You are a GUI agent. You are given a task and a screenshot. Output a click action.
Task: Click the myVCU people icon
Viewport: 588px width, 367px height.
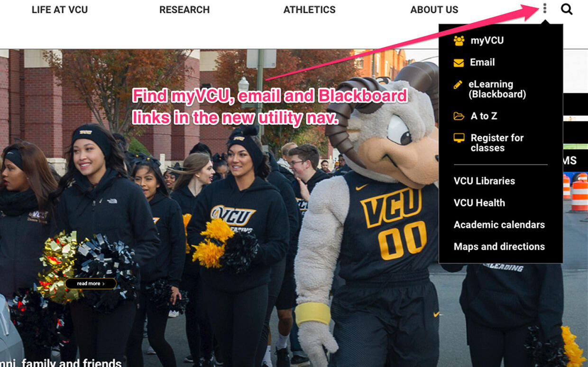(x=459, y=41)
